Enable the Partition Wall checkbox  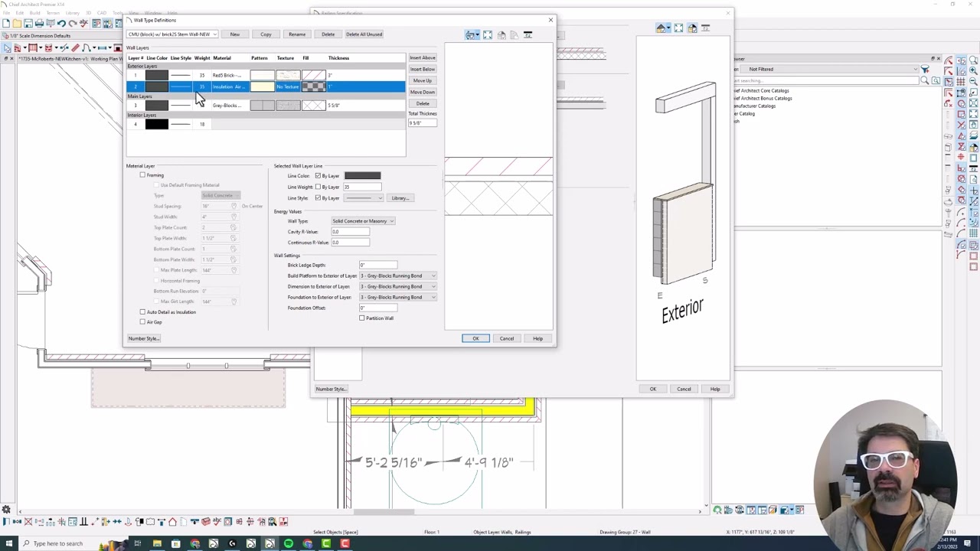(x=362, y=318)
